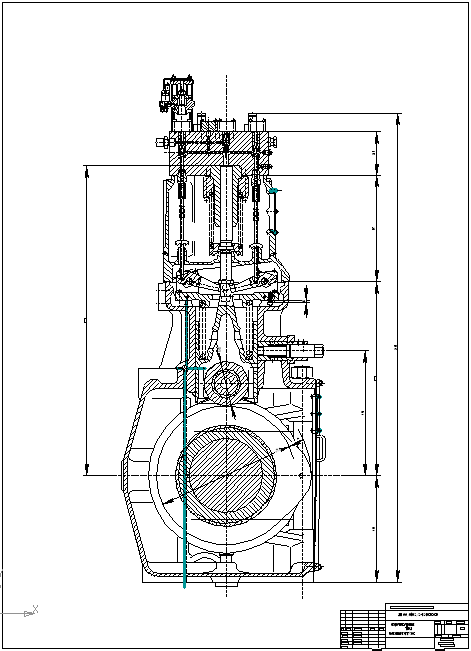Select the long teal vertical line
This screenshot has height=651, width=471.
tap(185, 444)
